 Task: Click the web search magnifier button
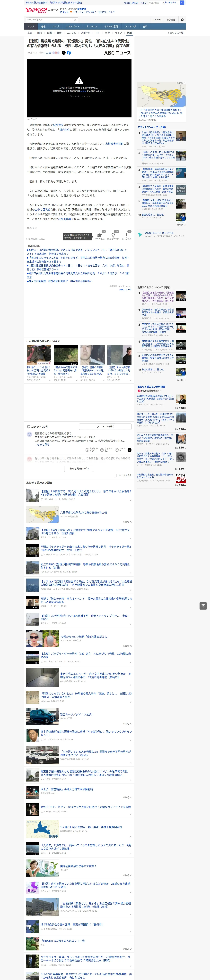pos(182,3)
